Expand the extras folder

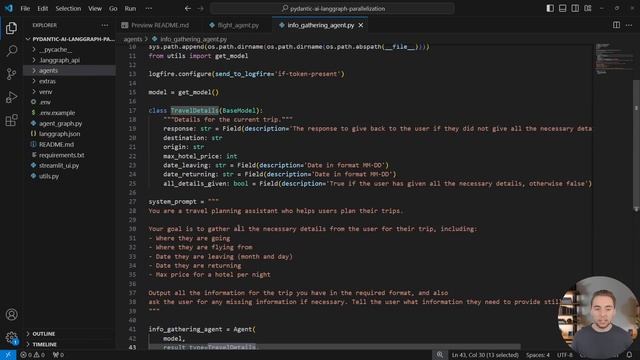[x=69, y=81]
